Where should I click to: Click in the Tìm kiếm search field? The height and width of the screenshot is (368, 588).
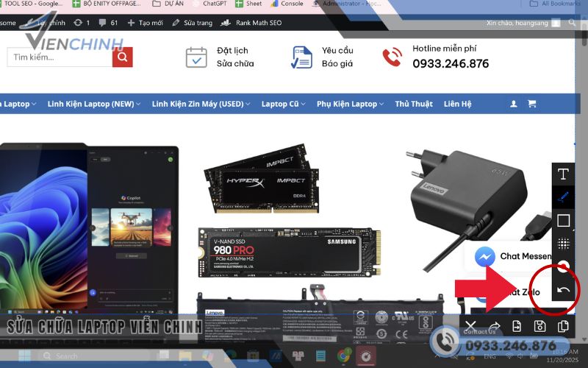[60, 57]
